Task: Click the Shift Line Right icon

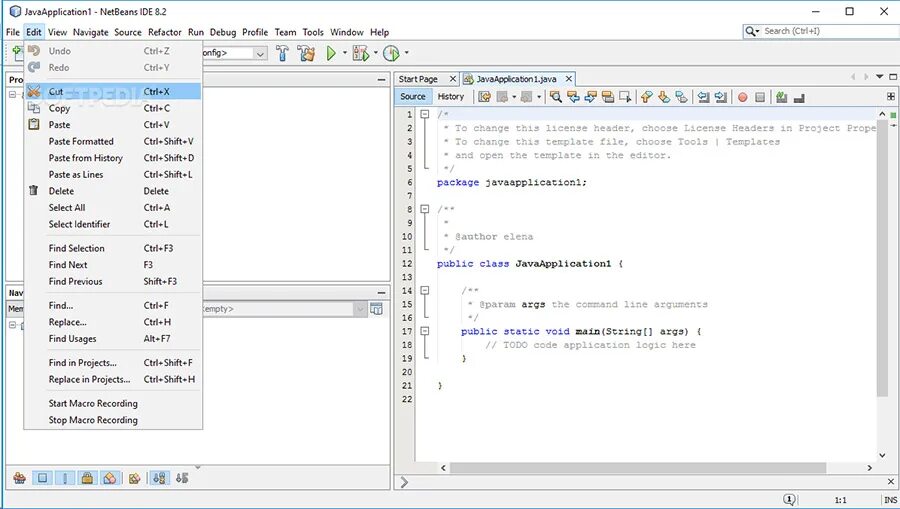Action: 721,97
